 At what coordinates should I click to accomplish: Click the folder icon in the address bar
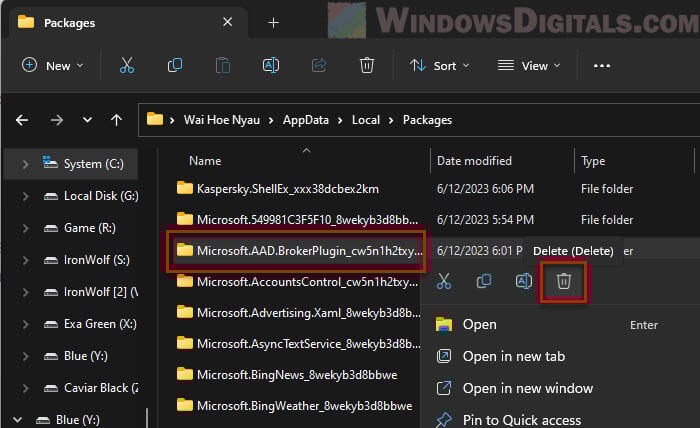click(154, 119)
